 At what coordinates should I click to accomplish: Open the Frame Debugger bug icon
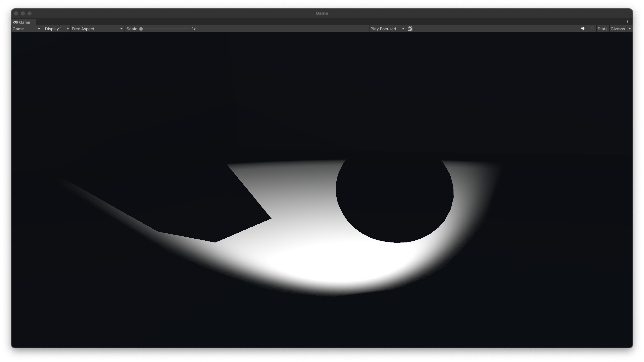410,29
